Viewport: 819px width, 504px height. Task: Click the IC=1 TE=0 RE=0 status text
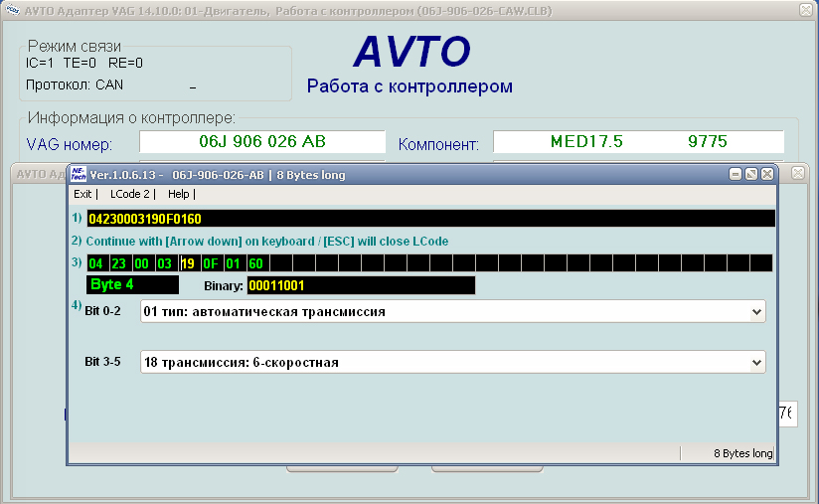point(84,64)
